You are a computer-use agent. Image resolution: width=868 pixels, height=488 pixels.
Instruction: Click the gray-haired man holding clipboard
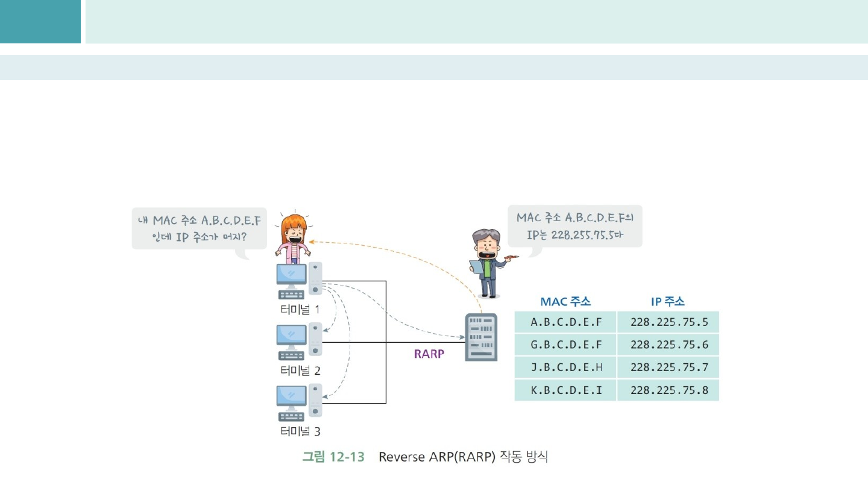pos(487,263)
